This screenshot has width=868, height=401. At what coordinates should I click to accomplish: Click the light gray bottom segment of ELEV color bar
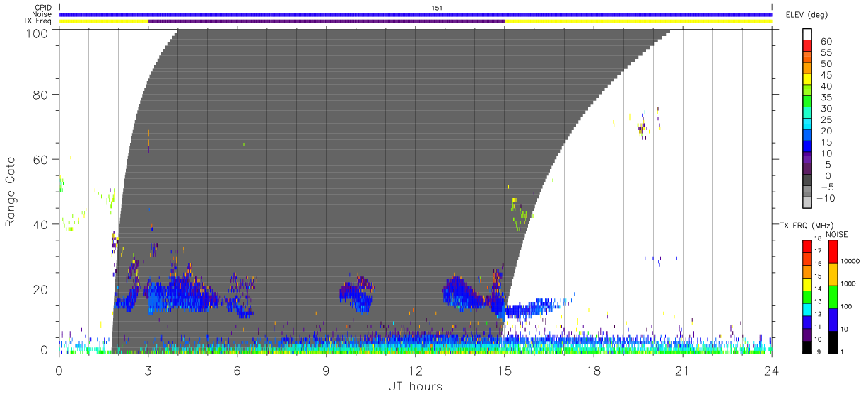click(807, 202)
